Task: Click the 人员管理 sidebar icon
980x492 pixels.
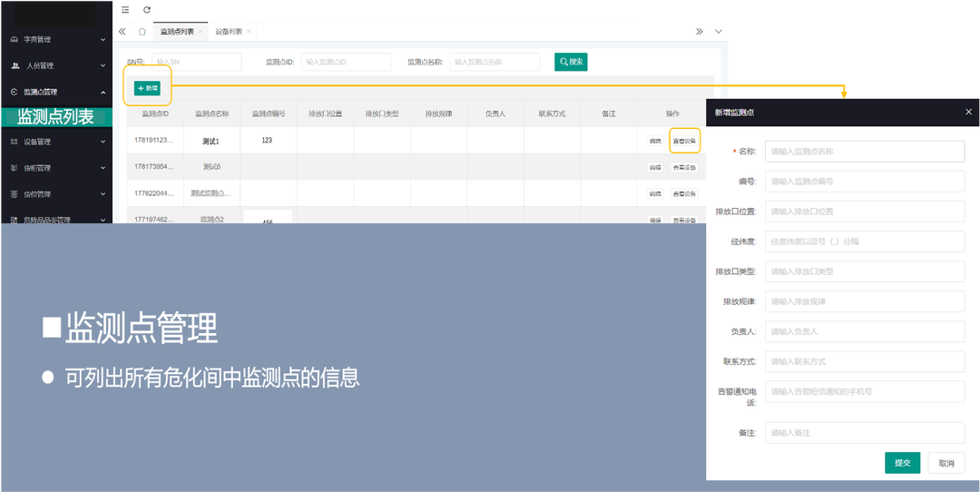Action: click(15, 65)
